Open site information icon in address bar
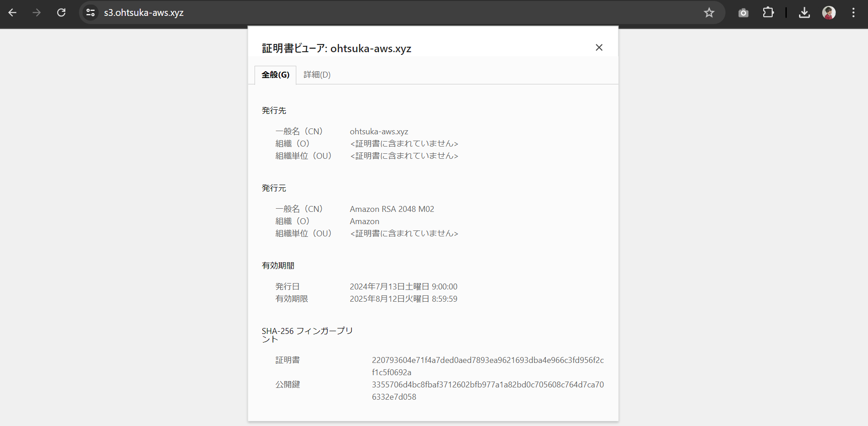Screen dimensions: 868x426 pyautogui.click(x=91, y=13)
